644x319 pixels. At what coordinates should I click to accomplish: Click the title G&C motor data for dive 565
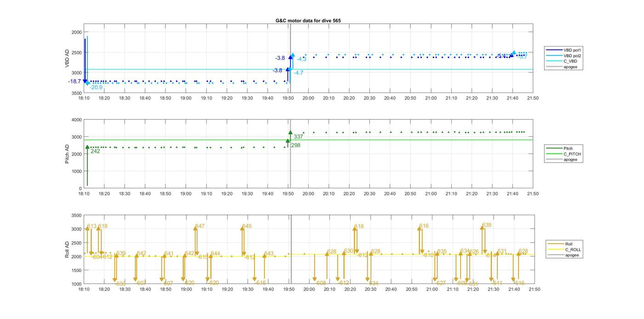click(308, 21)
